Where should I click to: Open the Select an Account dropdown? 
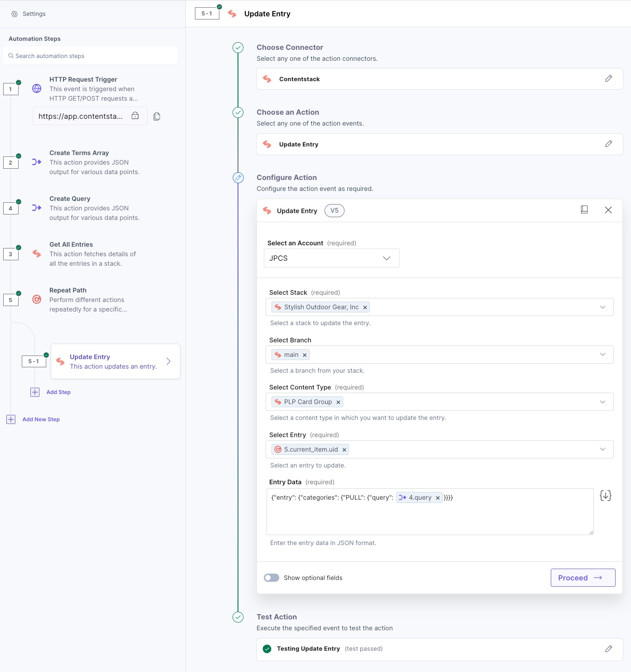pos(331,258)
